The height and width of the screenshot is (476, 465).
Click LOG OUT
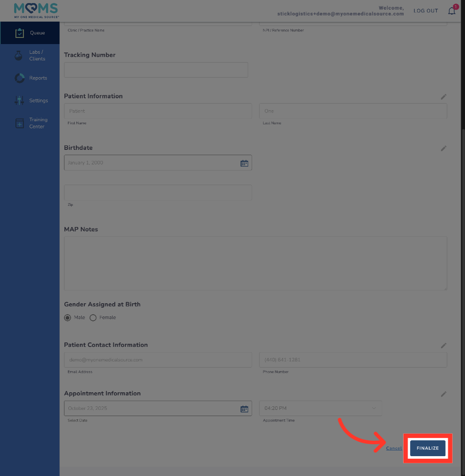[426, 11]
